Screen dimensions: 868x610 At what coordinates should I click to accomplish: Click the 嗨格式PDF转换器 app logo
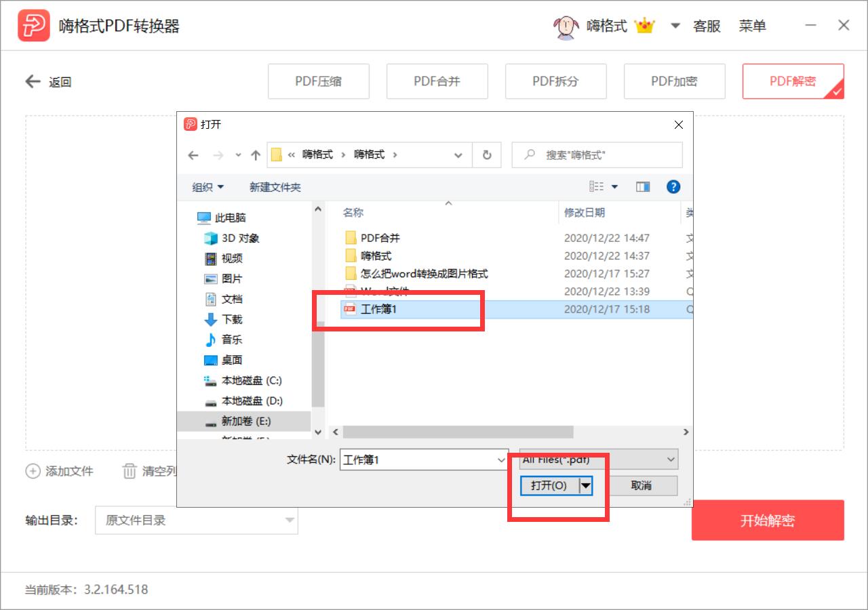[34, 26]
